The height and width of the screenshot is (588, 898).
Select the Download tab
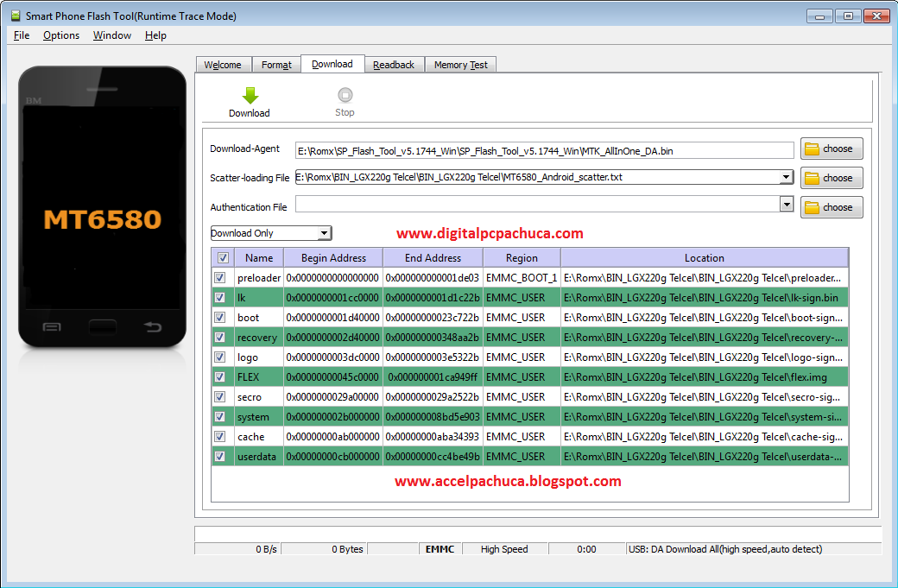click(332, 64)
